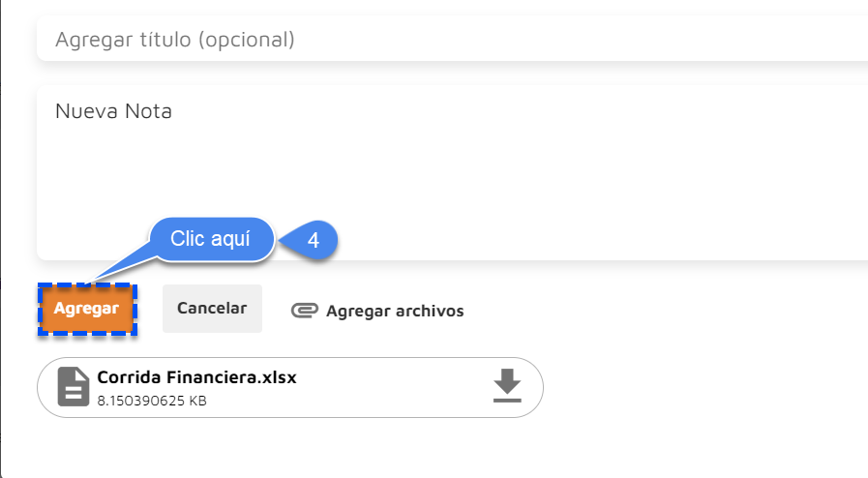The image size is (868, 478).
Task: Click the 'Nueva Nota' text in the note body
Action: coord(113,111)
